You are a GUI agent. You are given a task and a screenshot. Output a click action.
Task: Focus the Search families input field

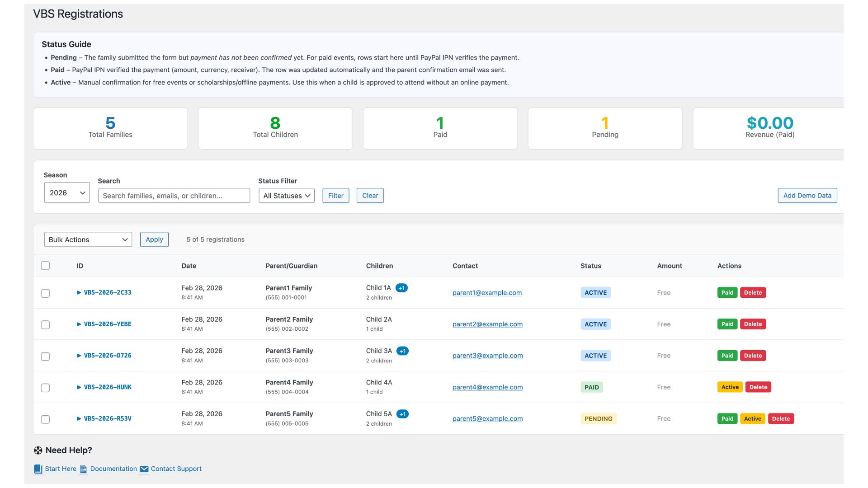point(174,196)
